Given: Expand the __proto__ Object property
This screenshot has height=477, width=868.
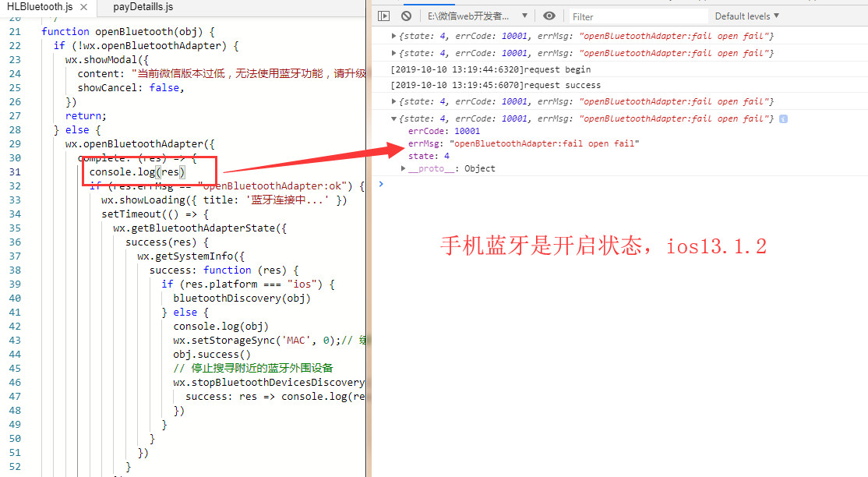Looking at the screenshot, I should click(403, 168).
